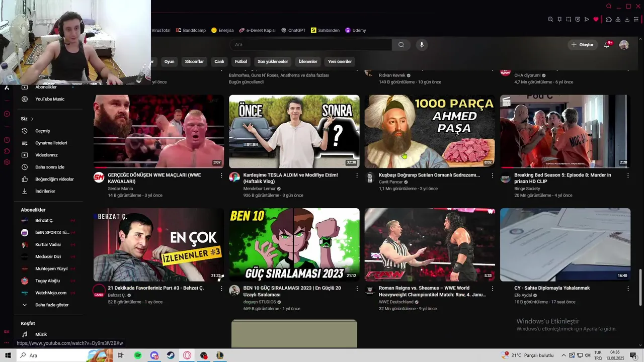Open the easy setup sliders icon
The image size is (644, 362).
636,19
